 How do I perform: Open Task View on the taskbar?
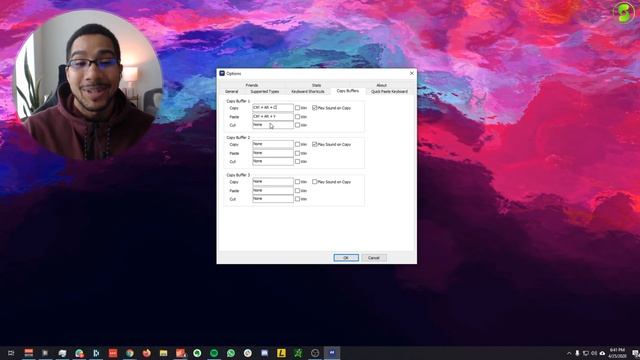[11, 353]
